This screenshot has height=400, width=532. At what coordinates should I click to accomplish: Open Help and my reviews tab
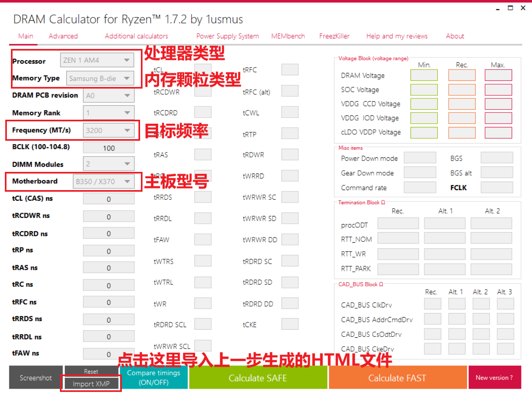397,36
